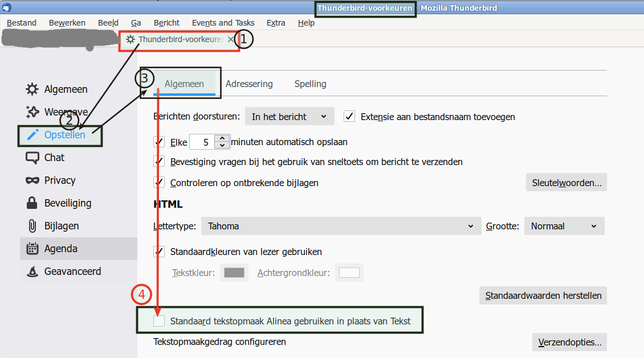Click the gear icon on the voorkeuren tab
This screenshot has width=644, height=358.
click(x=130, y=39)
